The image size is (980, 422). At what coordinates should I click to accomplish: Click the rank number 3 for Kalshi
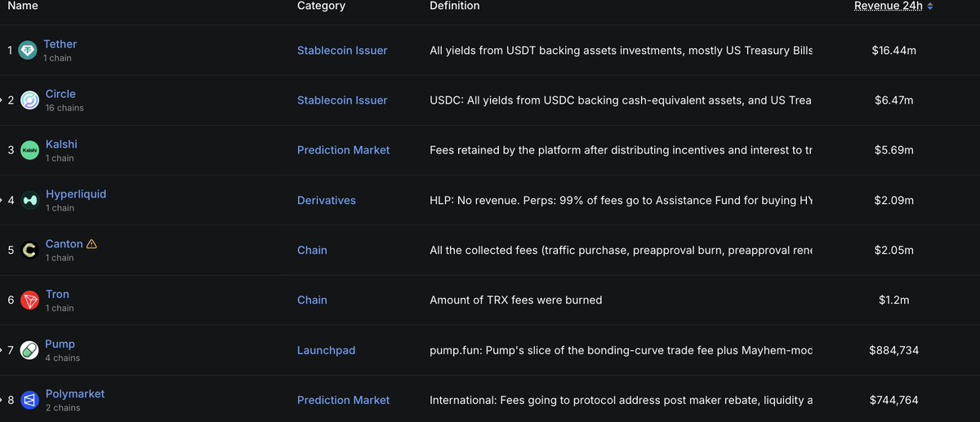click(x=11, y=150)
